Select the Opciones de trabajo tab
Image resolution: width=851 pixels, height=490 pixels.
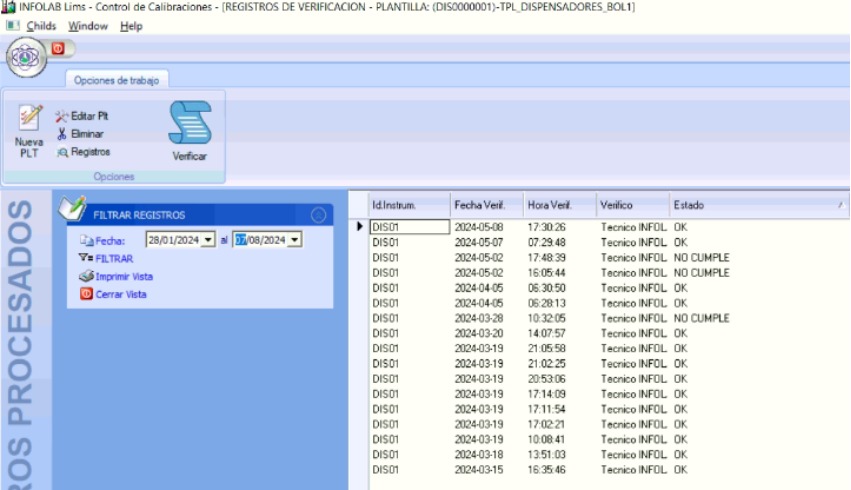coord(118,81)
